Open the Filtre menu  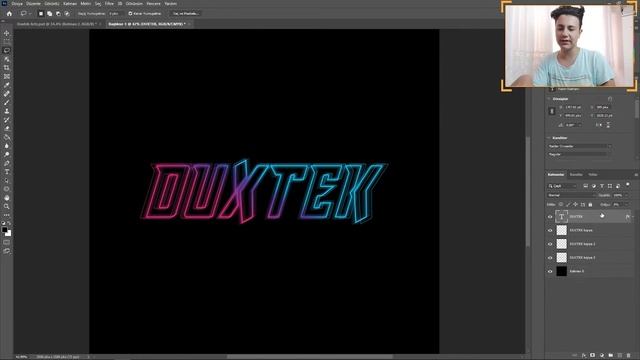coord(109,4)
